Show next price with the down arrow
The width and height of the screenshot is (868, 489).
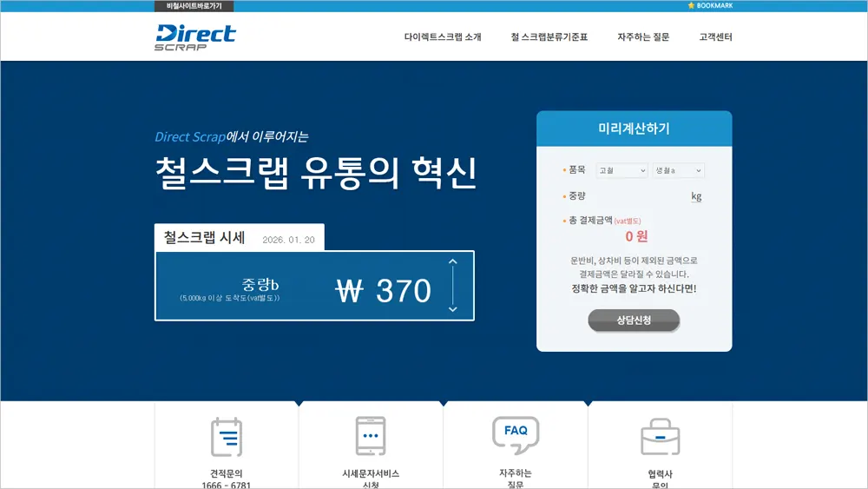point(452,308)
